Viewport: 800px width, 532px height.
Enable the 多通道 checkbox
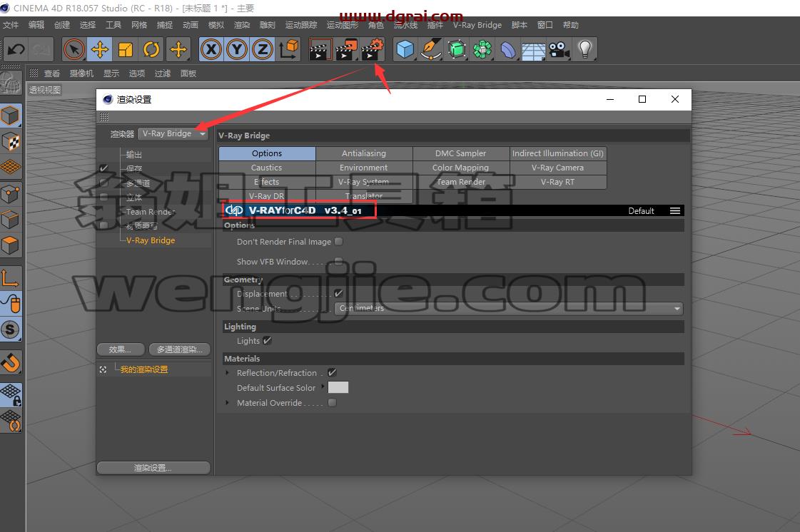(x=104, y=183)
